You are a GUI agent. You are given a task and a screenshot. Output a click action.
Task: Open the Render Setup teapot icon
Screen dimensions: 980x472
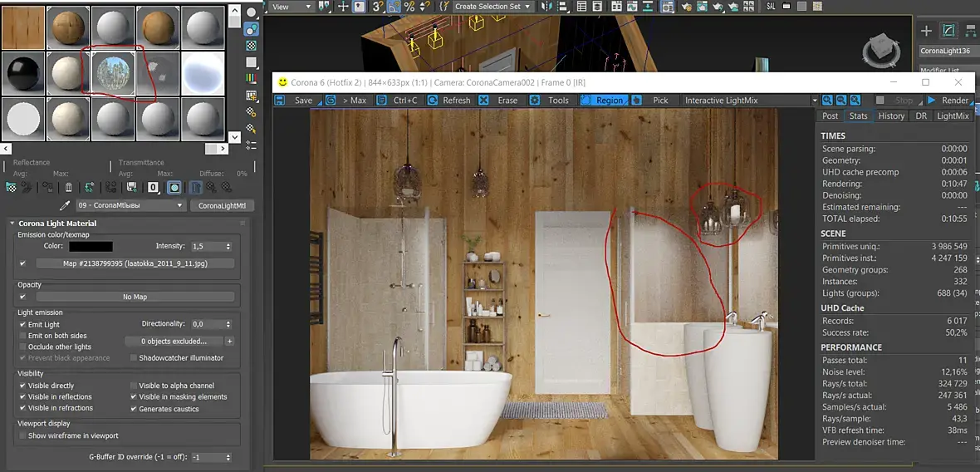(x=686, y=7)
